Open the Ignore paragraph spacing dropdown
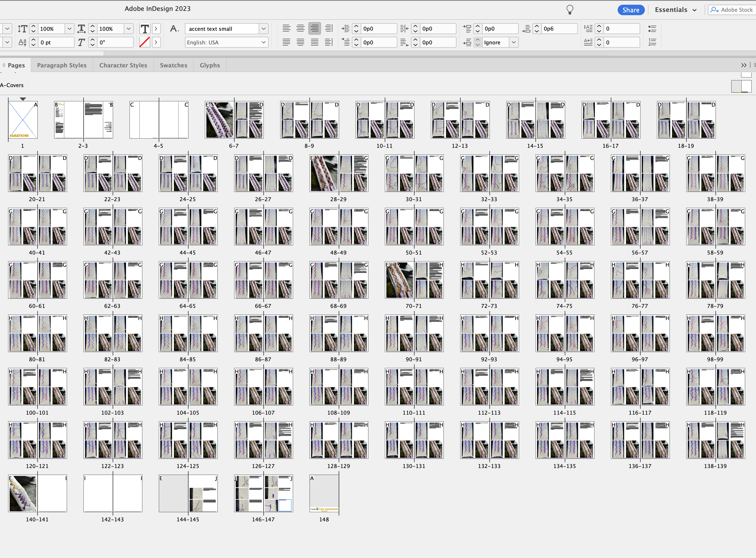This screenshot has height=558, width=756. [514, 42]
